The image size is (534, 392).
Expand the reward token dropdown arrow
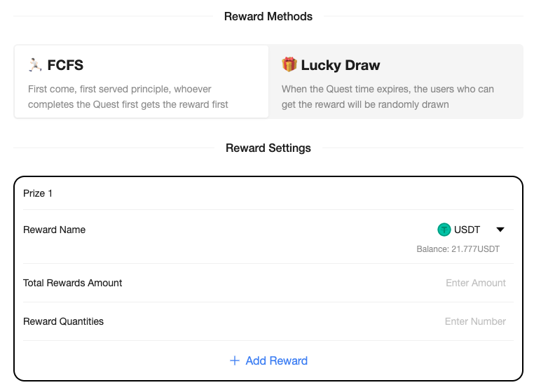(500, 230)
